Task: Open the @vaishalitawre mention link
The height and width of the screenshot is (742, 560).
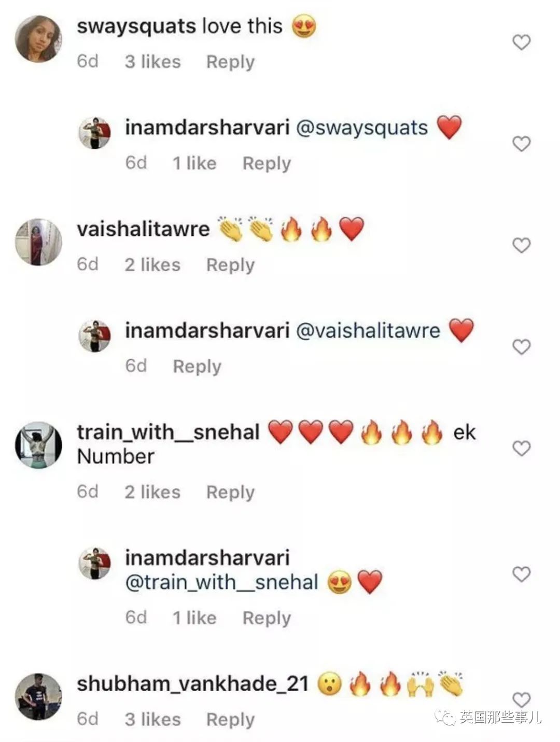Action: [368, 330]
